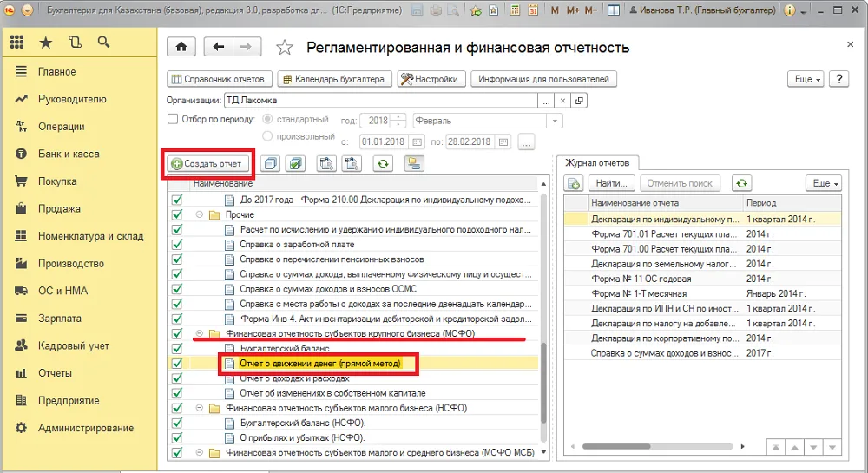Open the Настройки button
The height and width of the screenshot is (473, 868).
pyautogui.click(x=431, y=79)
